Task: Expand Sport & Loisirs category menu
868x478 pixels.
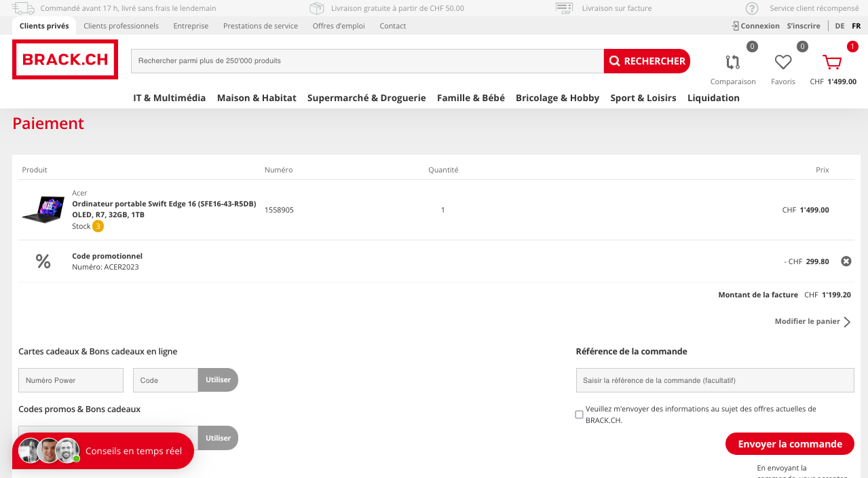Action: tap(643, 98)
